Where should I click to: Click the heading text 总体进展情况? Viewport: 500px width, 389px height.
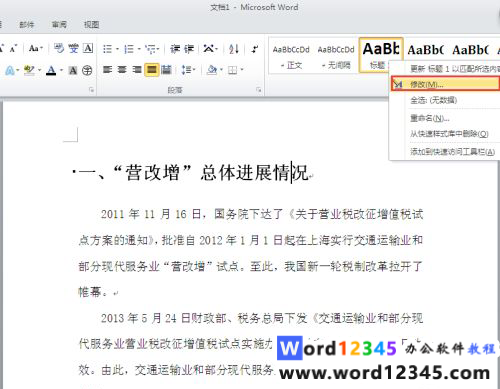coord(254,173)
